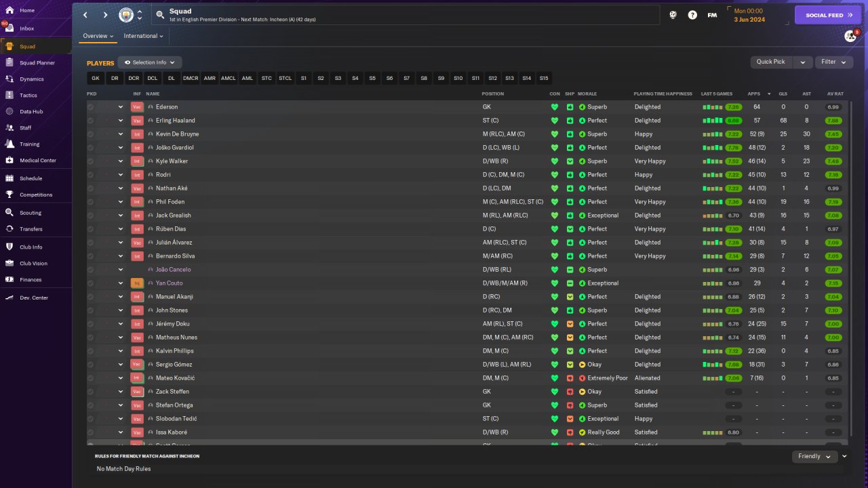Expand the row chevron for Joško Gvardiol
This screenshot has width=868, height=488.
(121, 147)
